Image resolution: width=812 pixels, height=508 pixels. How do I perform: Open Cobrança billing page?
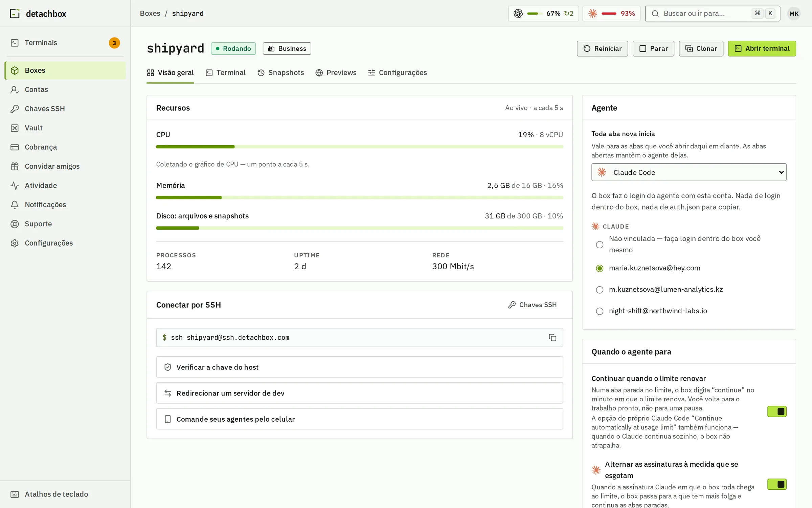tap(65, 147)
